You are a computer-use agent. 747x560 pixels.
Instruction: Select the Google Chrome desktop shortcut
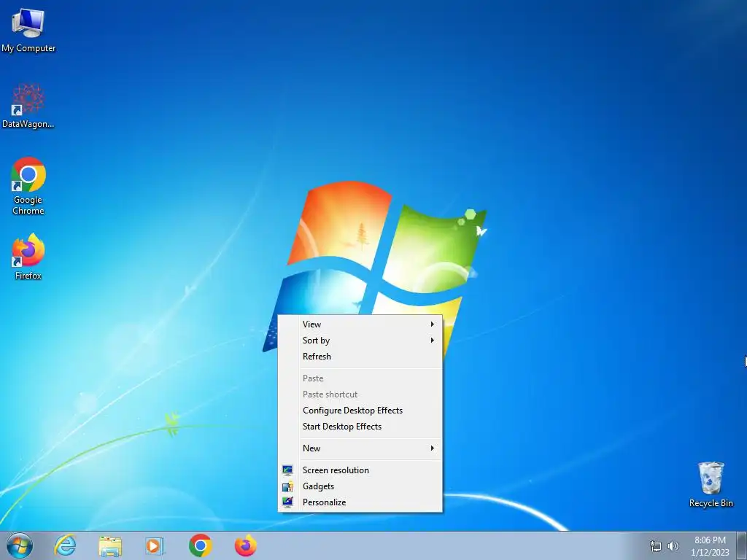pyautogui.click(x=28, y=186)
